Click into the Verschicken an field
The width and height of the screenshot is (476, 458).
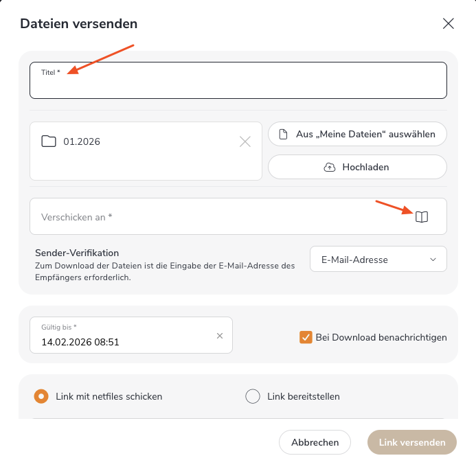(x=220, y=217)
